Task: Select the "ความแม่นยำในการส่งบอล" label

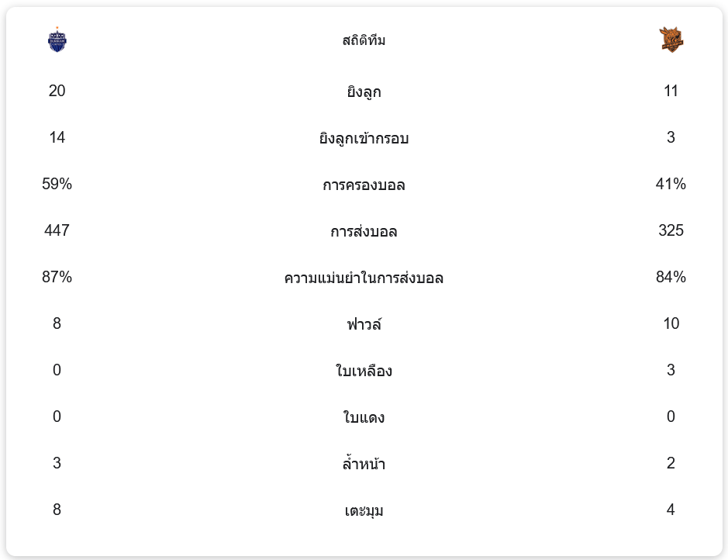Action: pyautogui.click(x=364, y=278)
